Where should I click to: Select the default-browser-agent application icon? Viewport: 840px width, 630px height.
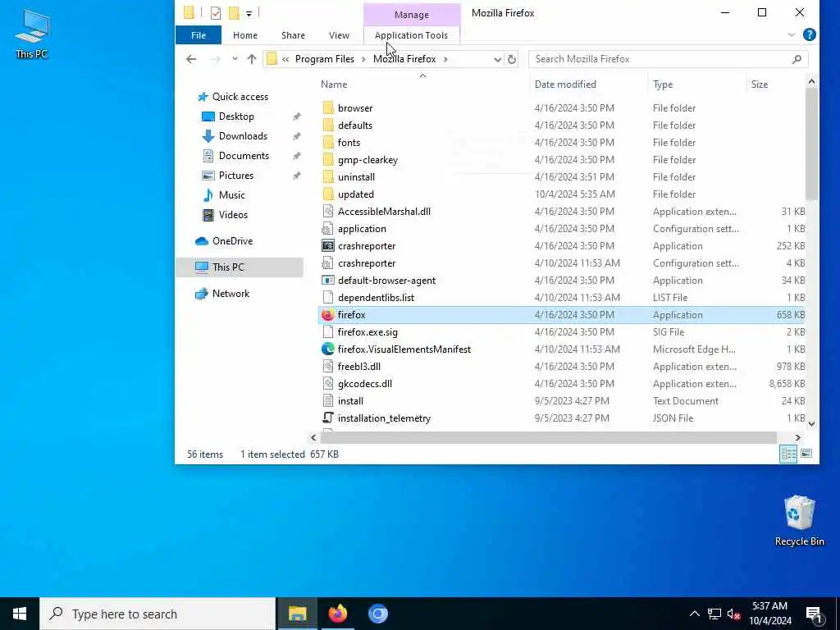[x=328, y=281]
